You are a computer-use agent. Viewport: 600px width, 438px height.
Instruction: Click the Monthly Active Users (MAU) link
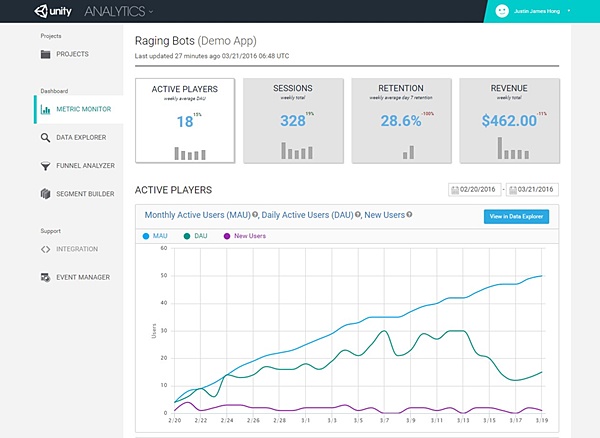197,215
